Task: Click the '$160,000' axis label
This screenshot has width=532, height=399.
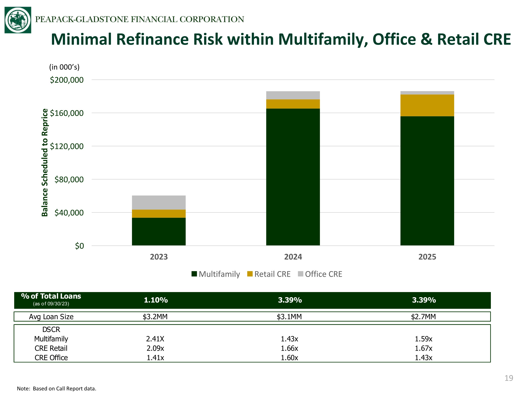Action: [x=67, y=113]
